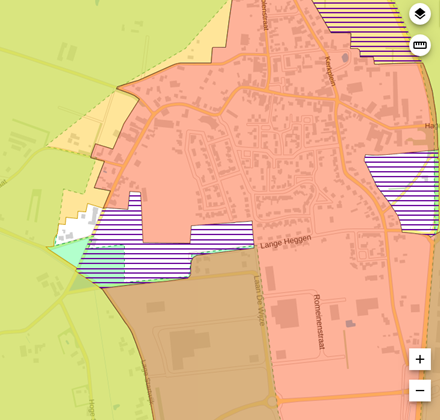Click the Kerkplein street label
The width and height of the screenshot is (440, 420).
tap(330, 71)
